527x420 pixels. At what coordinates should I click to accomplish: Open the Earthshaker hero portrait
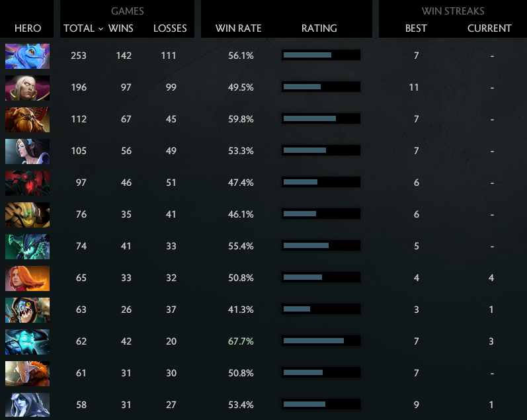click(x=27, y=119)
